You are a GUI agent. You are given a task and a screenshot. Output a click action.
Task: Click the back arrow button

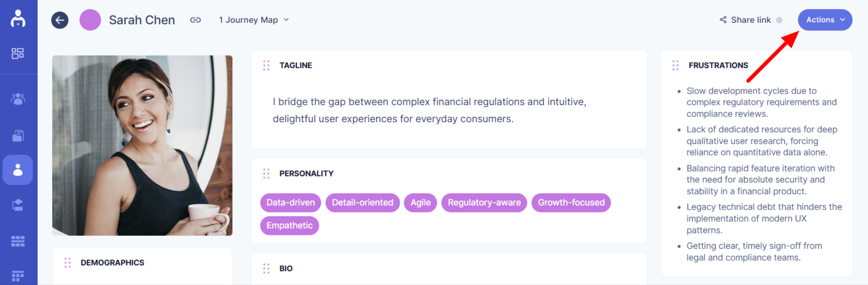(60, 20)
